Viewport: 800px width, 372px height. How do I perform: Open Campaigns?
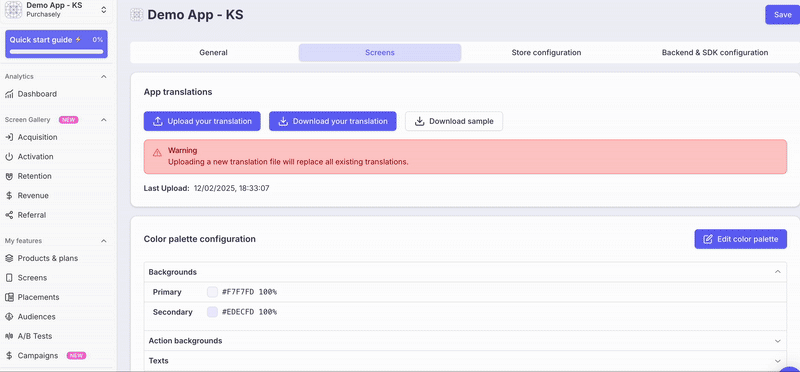pos(38,355)
